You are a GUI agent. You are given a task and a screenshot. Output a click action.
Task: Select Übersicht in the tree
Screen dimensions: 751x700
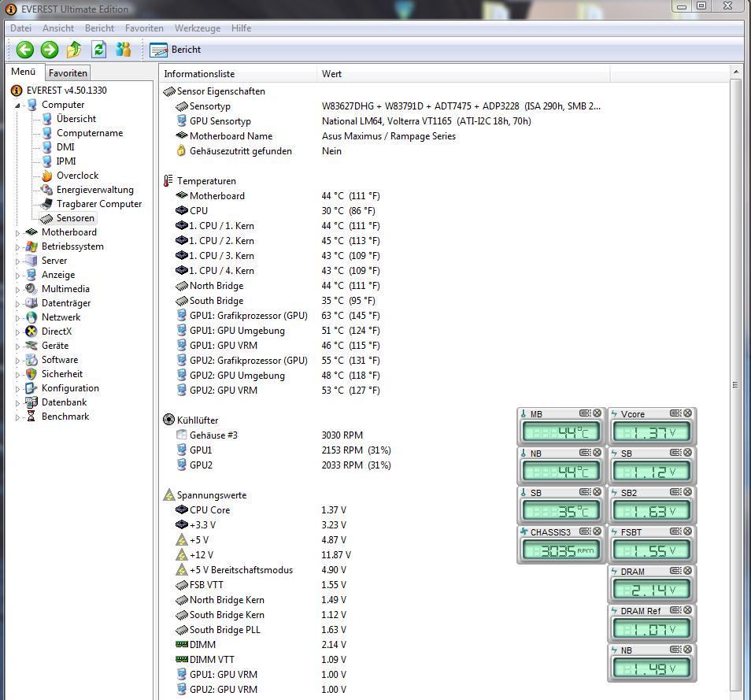pyautogui.click(x=76, y=118)
